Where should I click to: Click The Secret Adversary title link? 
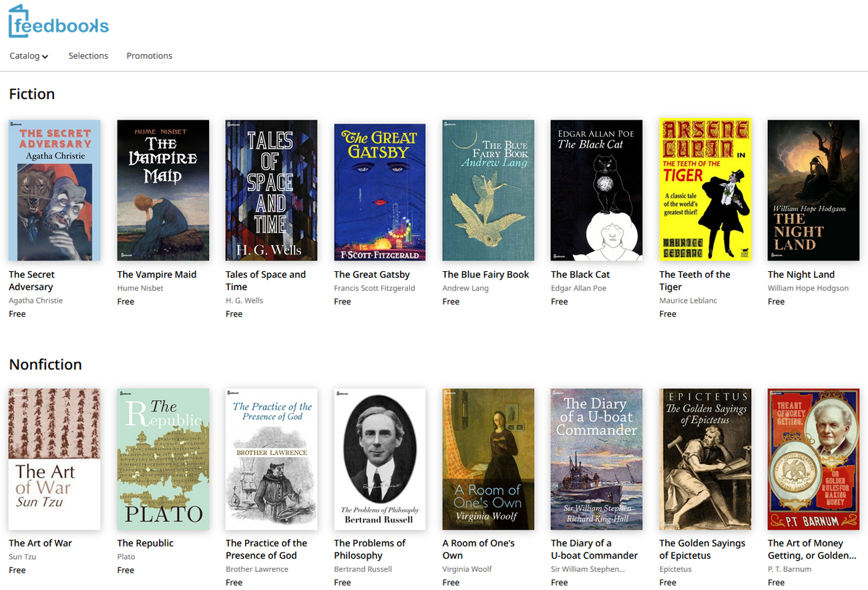[x=32, y=281]
